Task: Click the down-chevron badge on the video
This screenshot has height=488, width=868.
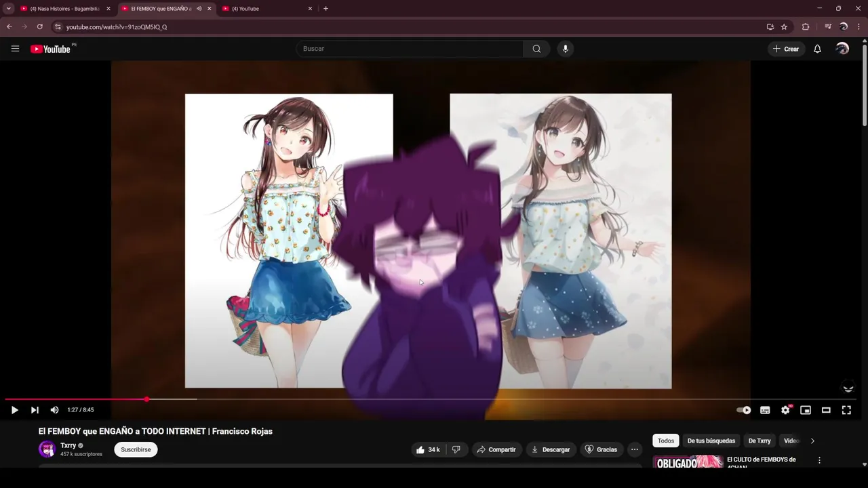Action: pyautogui.click(x=848, y=388)
